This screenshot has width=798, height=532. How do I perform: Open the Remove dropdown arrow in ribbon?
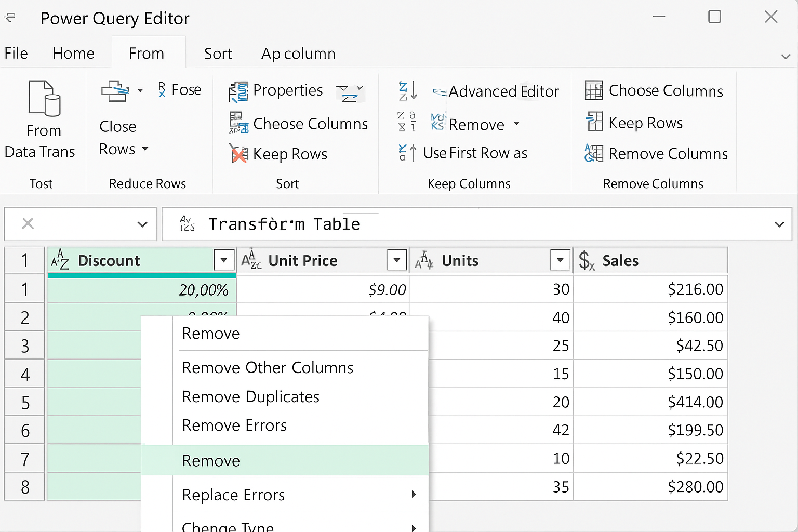[x=516, y=123]
